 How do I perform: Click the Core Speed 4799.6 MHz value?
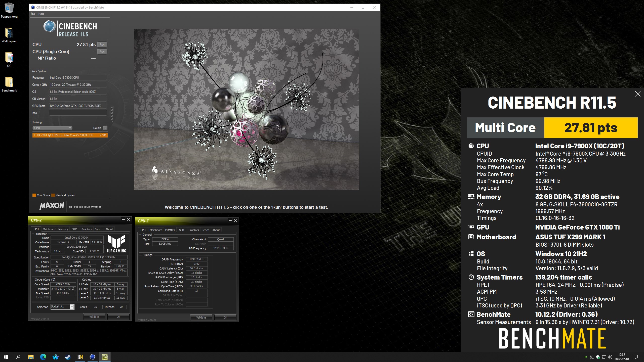coord(63,285)
